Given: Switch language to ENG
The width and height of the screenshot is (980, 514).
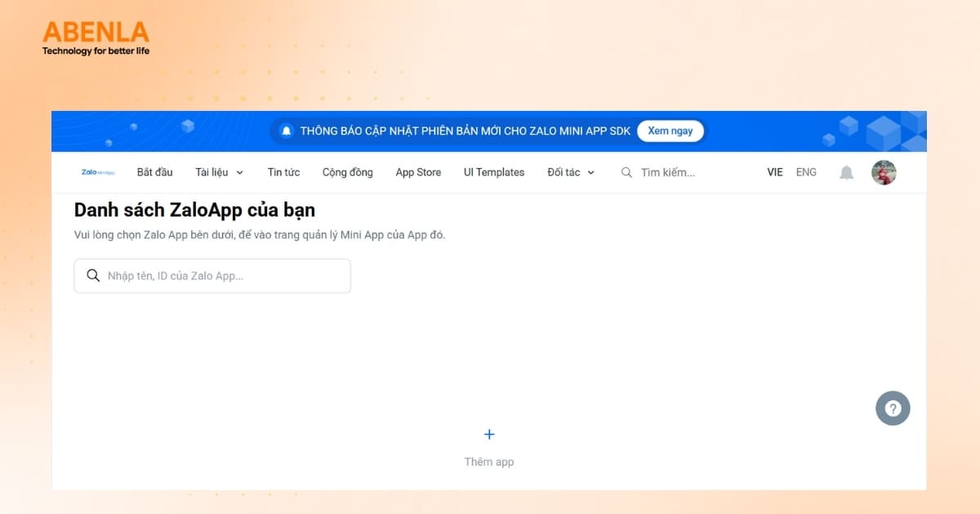Looking at the screenshot, I should click(x=806, y=172).
